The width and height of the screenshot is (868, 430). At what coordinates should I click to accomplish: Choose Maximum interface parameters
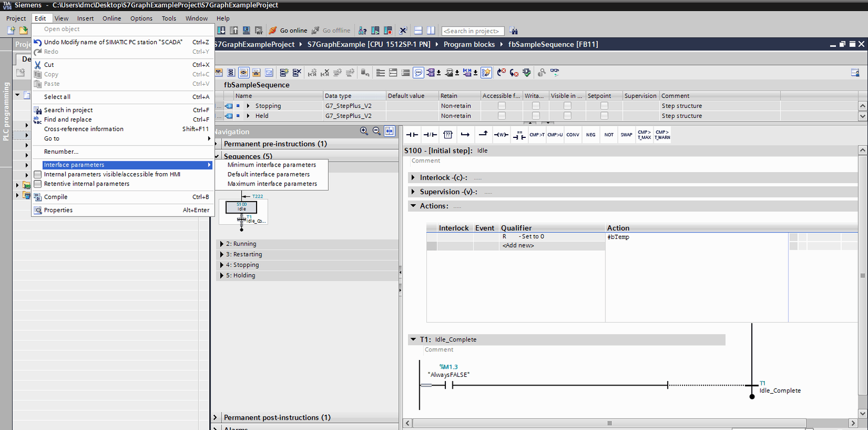272,184
